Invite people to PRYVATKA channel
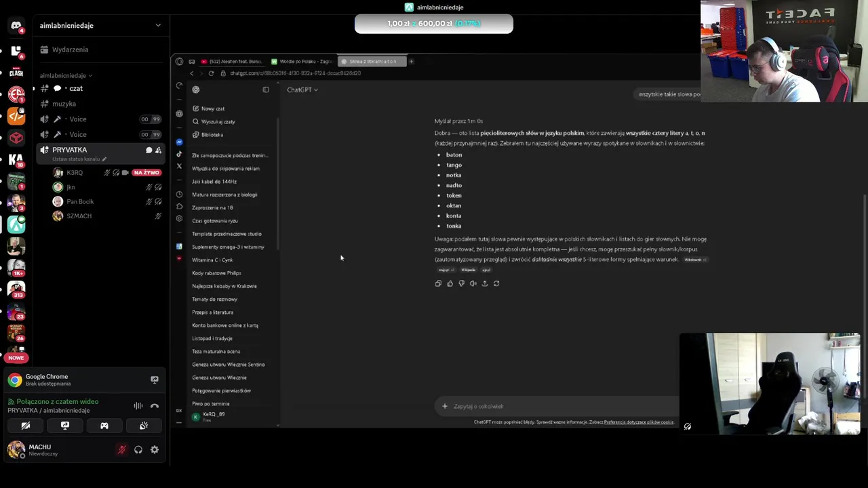This screenshot has width=868, height=488. [158, 150]
